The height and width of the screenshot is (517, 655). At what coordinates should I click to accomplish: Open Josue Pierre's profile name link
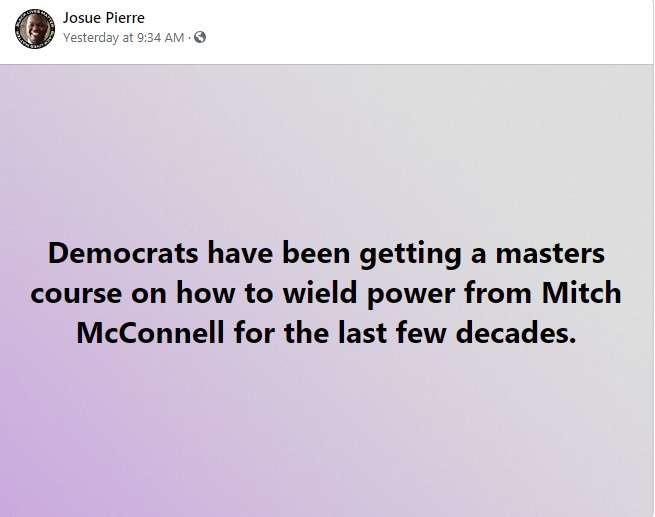(x=103, y=18)
